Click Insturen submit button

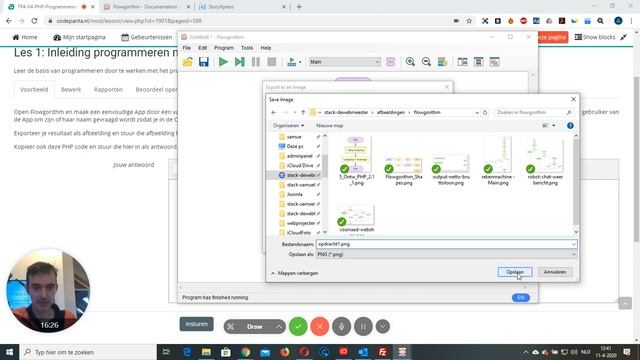click(196, 324)
